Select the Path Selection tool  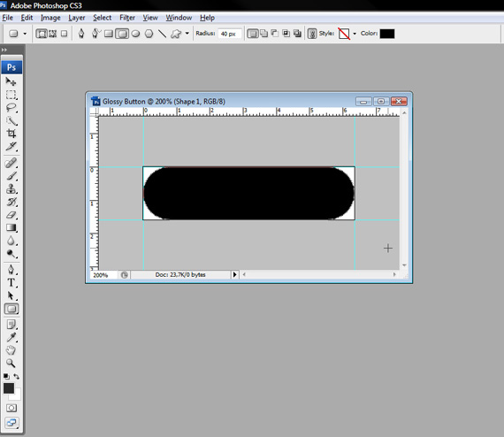pyautogui.click(x=11, y=295)
